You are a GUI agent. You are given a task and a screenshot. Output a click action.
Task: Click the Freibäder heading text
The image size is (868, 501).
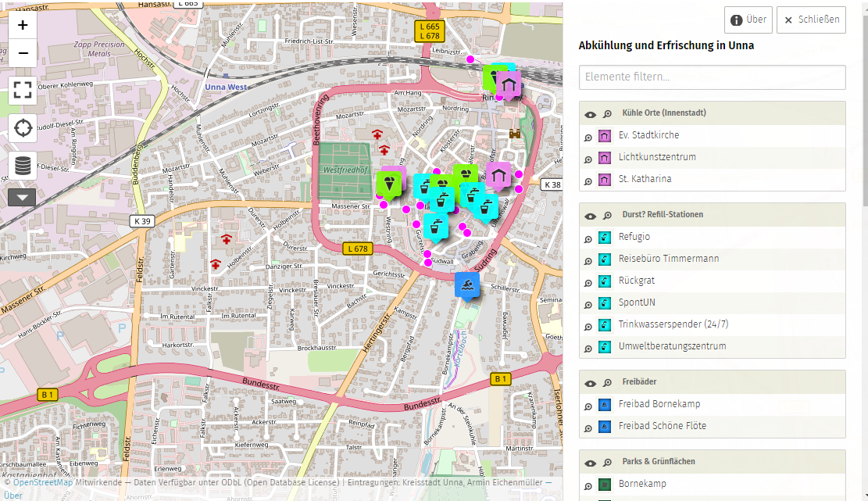(639, 382)
